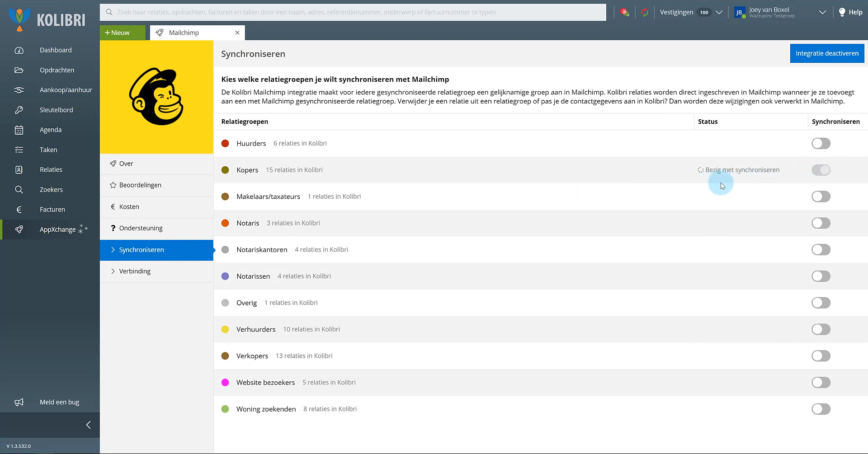Image resolution: width=868 pixels, height=454 pixels.
Task: Open the Zoekers magnifier icon
Action: tap(19, 190)
